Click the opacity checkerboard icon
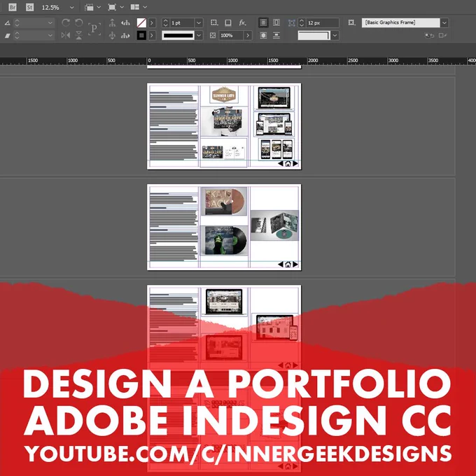Viewport: 476px width, 476px height. click(x=213, y=36)
